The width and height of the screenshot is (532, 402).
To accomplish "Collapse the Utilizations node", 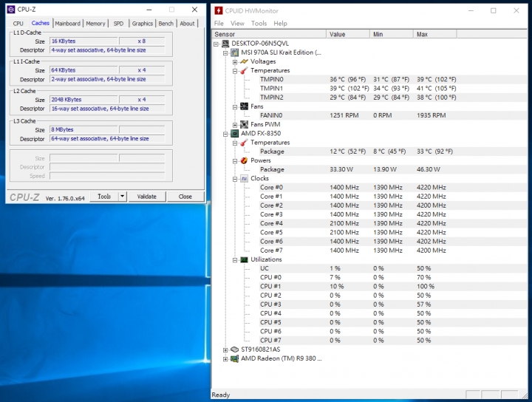I will 235,260.
